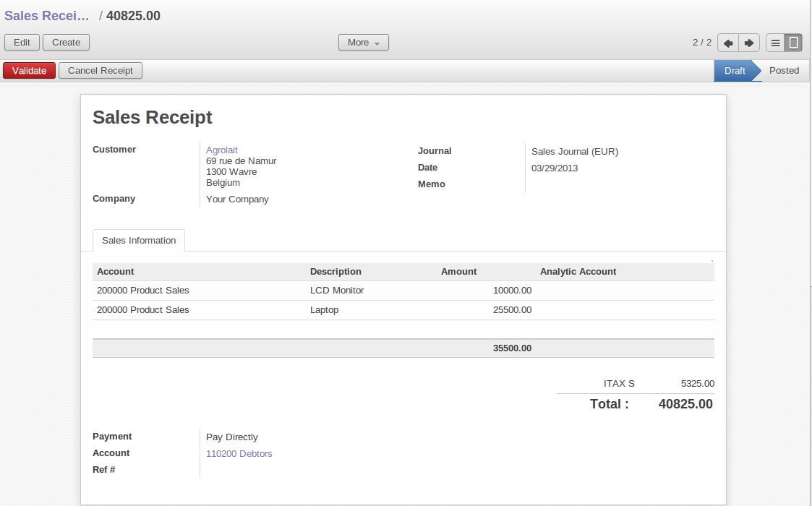The image size is (812, 506).
Task: Switch to list view icon
Action: point(775,43)
